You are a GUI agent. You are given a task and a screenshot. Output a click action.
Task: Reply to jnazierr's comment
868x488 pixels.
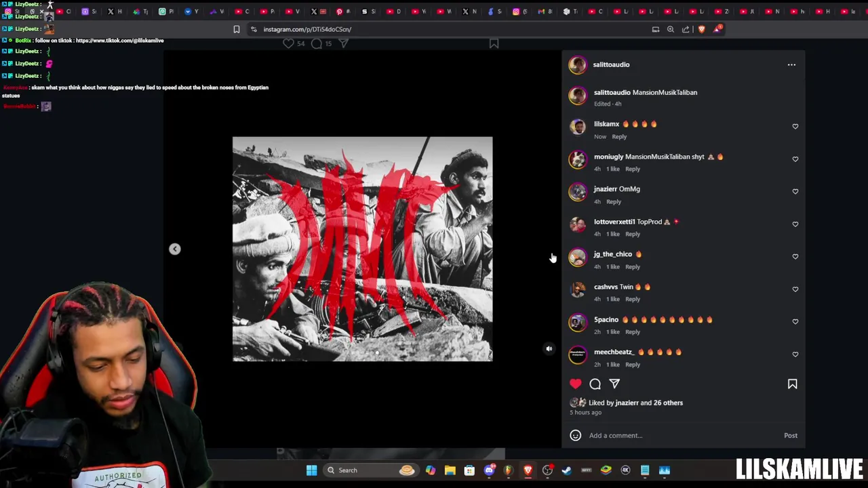pyautogui.click(x=614, y=202)
